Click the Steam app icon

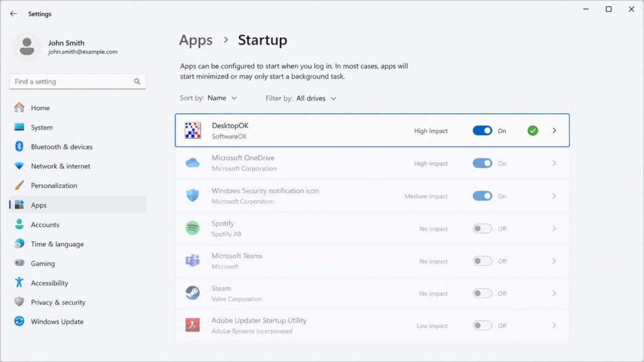tap(192, 293)
